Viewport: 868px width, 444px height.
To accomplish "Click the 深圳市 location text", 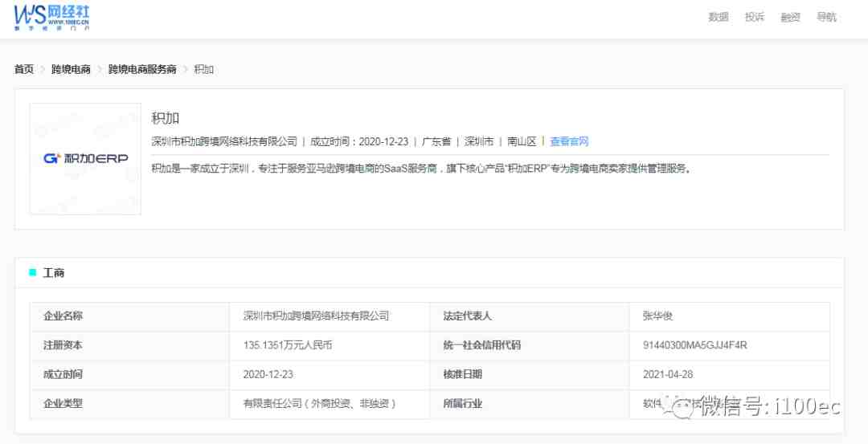I will tap(479, 141).
